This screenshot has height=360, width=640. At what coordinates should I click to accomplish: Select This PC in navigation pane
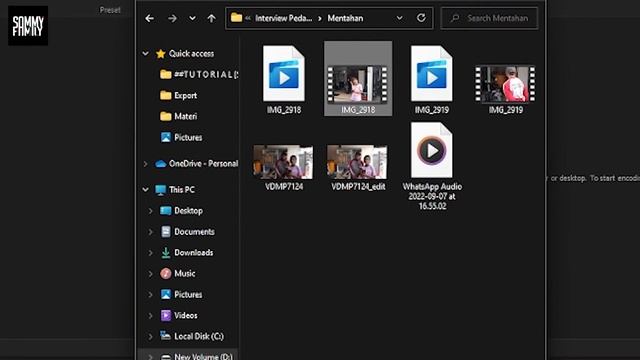175,190
